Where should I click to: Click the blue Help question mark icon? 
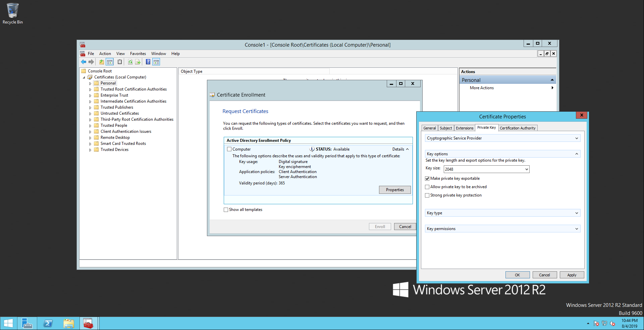coord(148,62)
